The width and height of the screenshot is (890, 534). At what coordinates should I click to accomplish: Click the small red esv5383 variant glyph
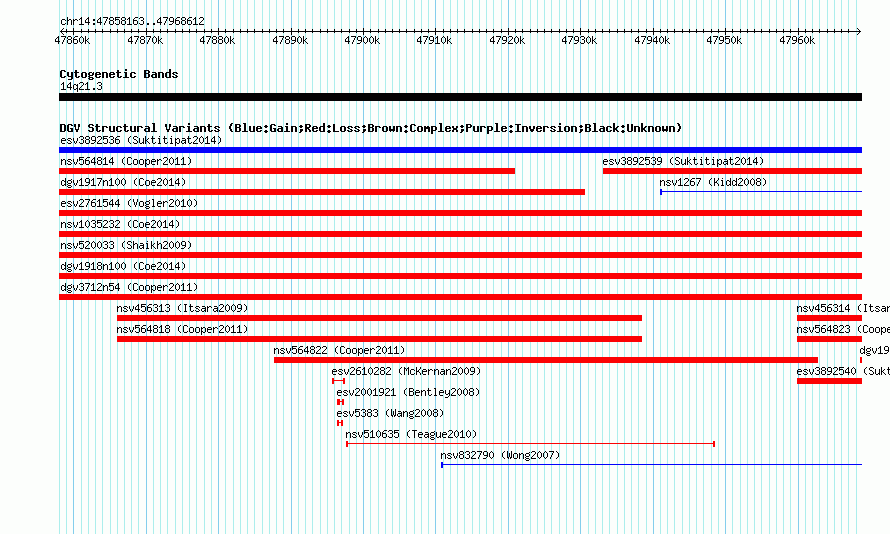click(340, 423)
